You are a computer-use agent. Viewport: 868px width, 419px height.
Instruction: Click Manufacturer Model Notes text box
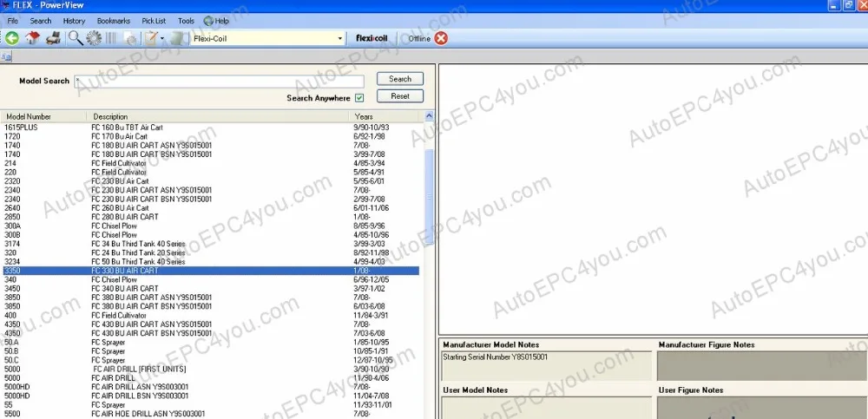click(x=547, y=365)
